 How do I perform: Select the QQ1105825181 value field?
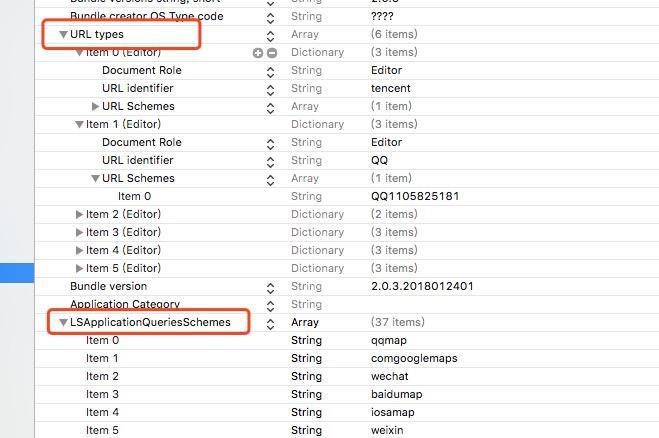(415, 196)
